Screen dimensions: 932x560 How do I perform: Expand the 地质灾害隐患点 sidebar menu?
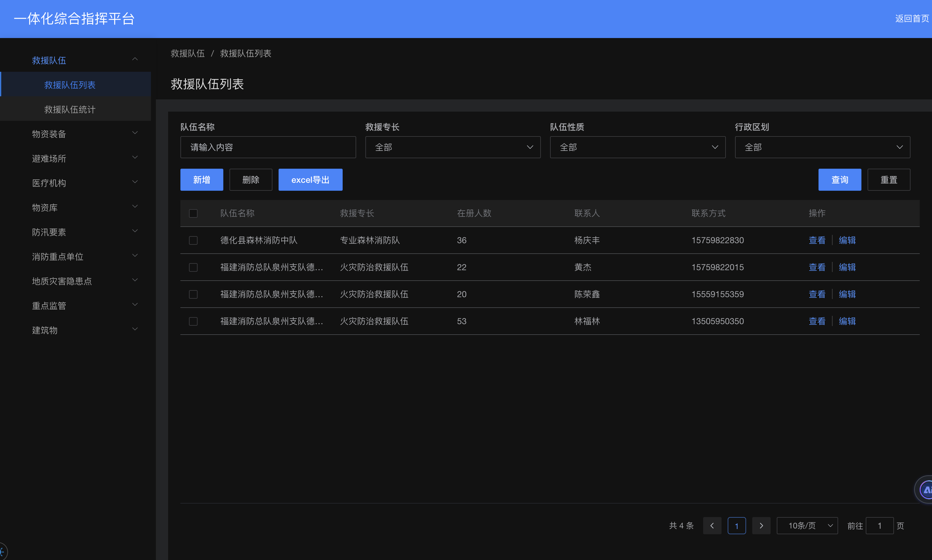click(75, 281)
